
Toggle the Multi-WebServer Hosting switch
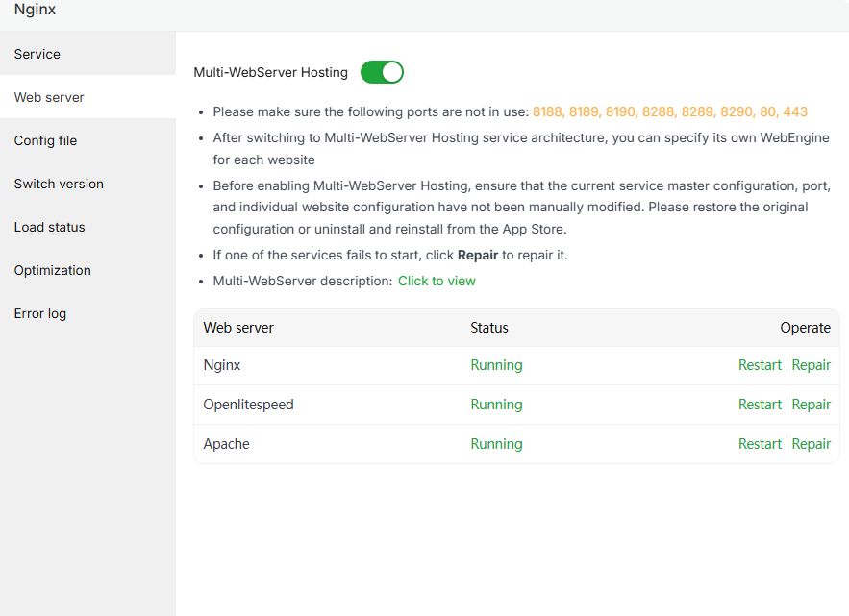pos(382,72)
